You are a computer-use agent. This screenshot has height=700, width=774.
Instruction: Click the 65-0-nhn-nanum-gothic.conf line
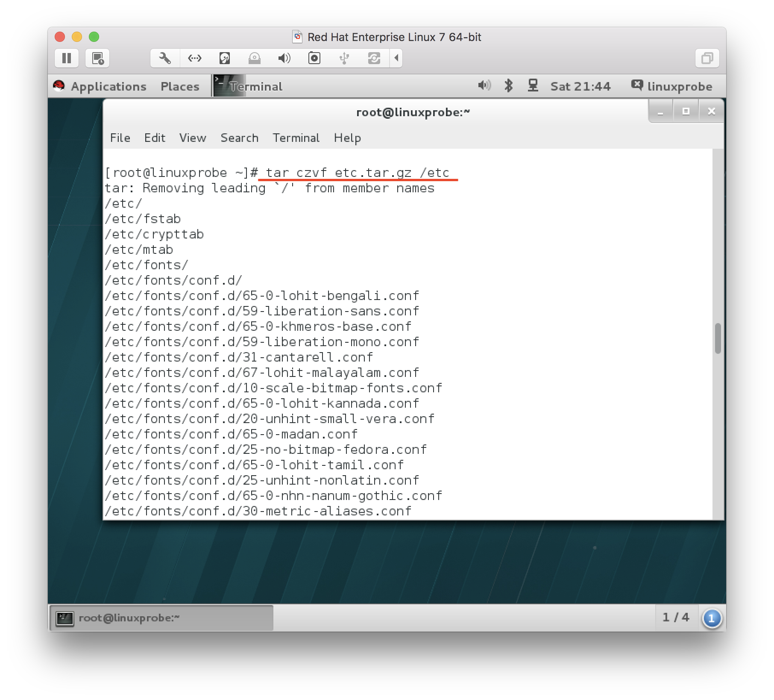point(274,496)
